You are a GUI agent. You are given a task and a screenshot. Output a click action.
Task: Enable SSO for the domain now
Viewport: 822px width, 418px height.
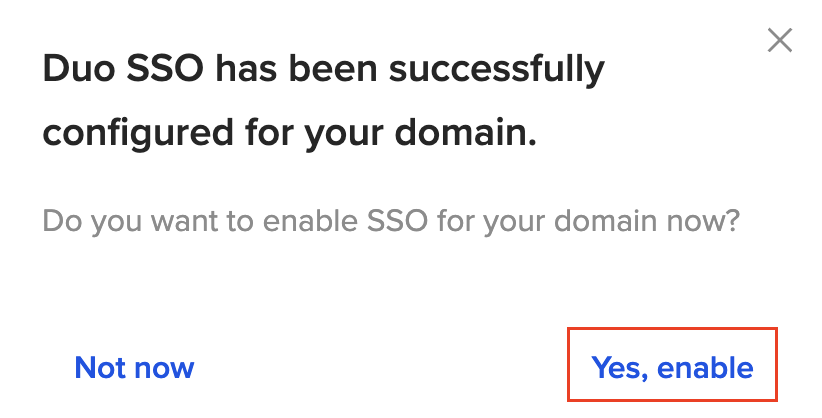point(672,367)
